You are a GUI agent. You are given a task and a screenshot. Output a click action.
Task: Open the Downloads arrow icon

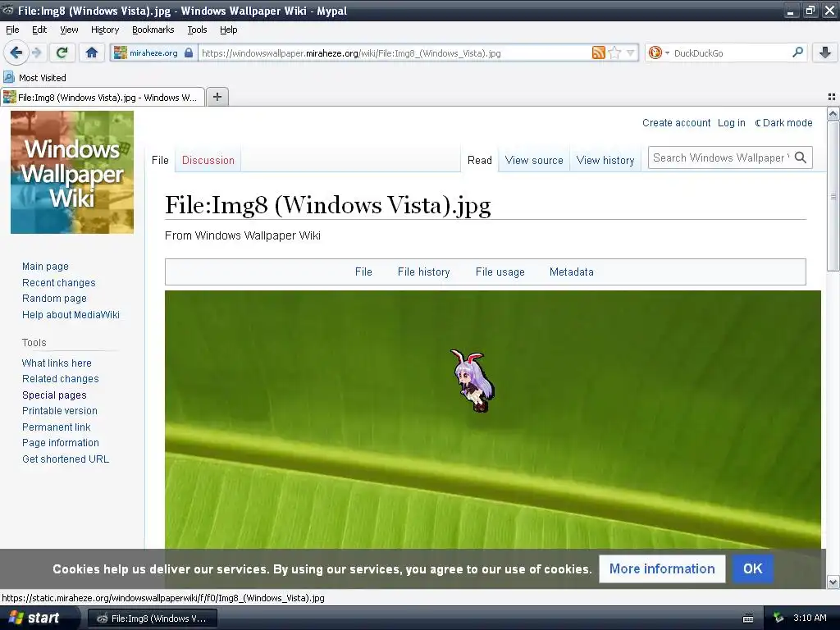click(825, 52)
